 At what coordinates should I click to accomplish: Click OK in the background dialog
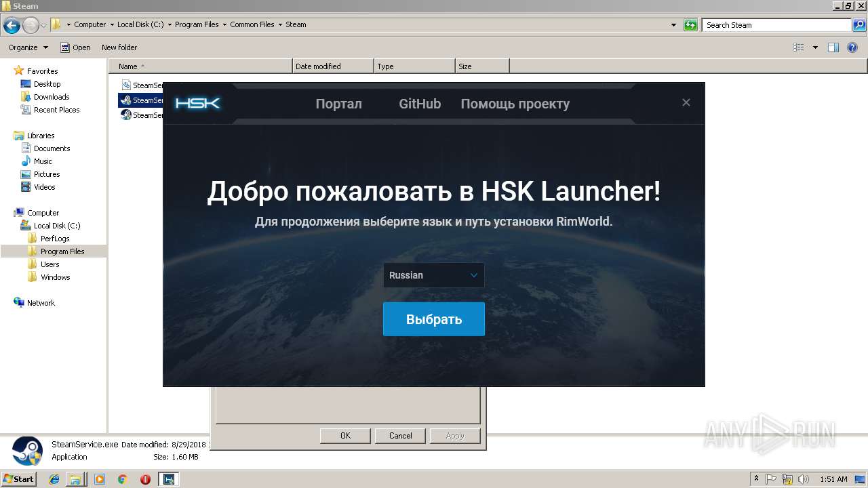pos(345,436)
